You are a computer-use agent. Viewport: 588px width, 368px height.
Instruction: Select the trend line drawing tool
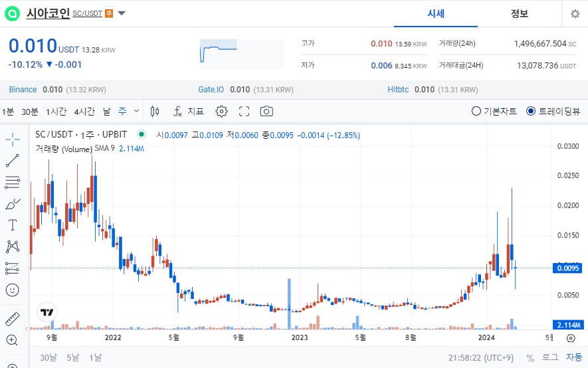coord(13,161)
